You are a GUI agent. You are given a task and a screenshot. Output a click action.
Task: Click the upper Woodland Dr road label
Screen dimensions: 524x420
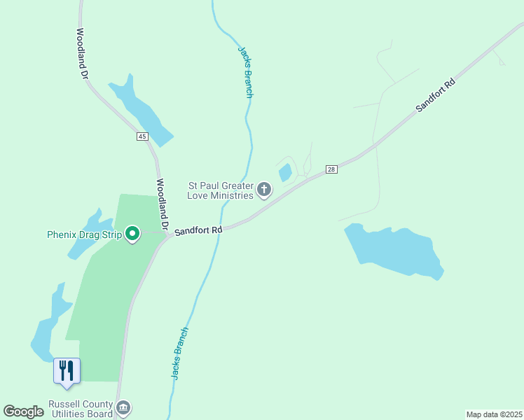(x=82, y=53)
